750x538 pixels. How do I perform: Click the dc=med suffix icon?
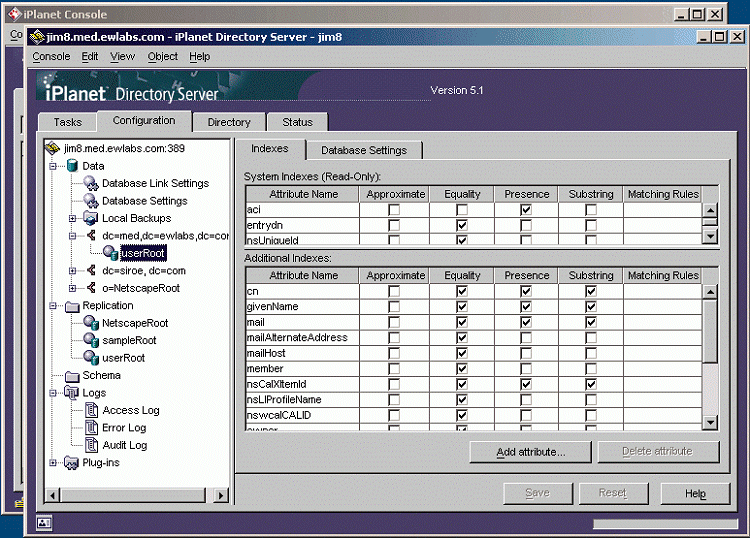coord(91,235)
